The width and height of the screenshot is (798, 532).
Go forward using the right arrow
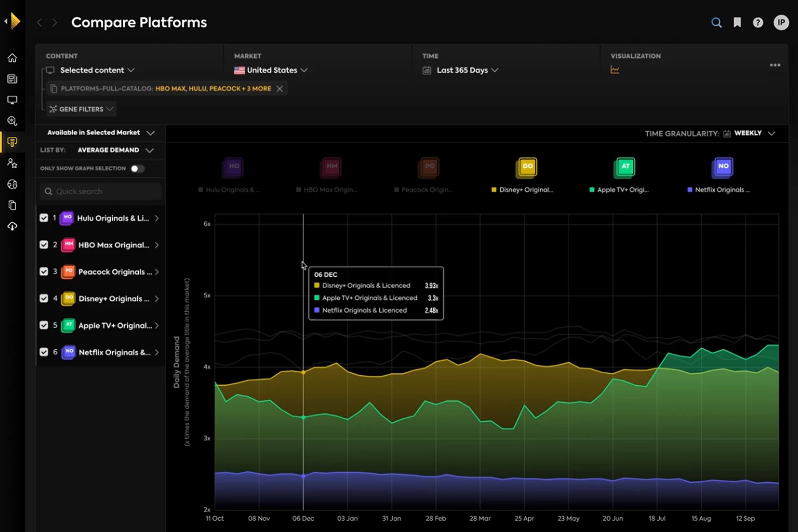pos(55,23)
